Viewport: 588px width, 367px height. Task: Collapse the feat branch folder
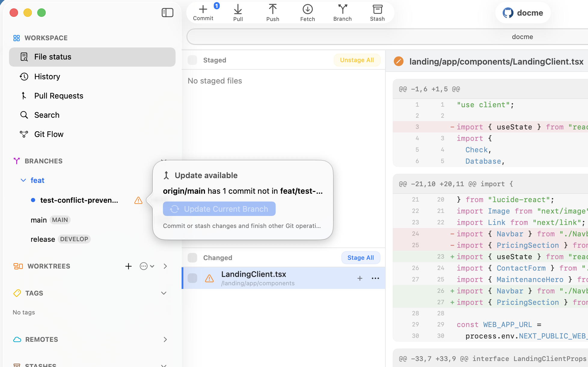tap(23, 180)
